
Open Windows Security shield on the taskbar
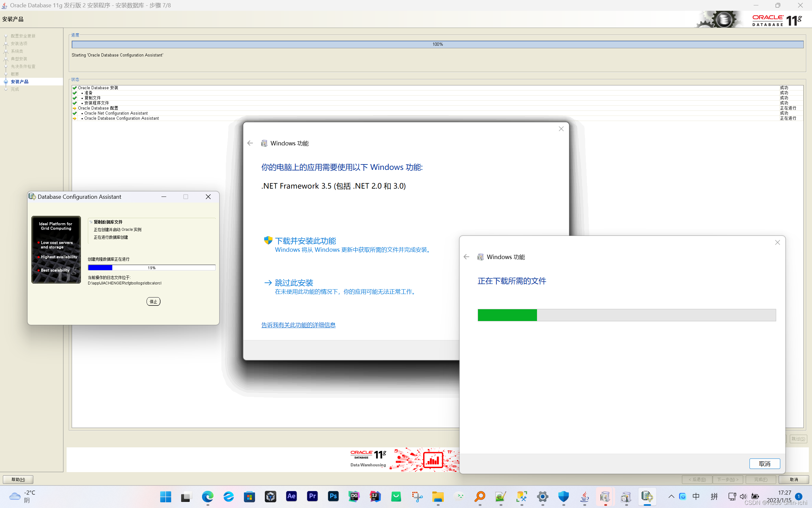(x=564, y=496)
